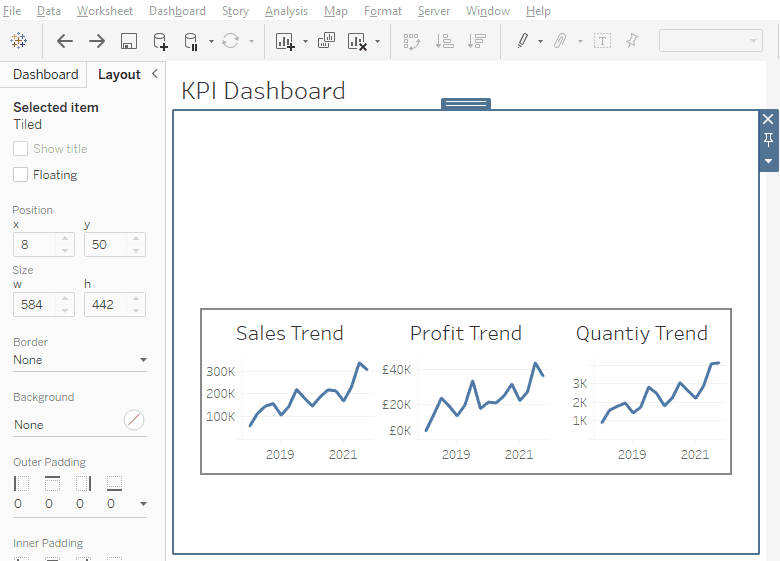Viewport: 780px width, 561px height.
Task: Click the New Worksheet chart icon
Action: click(x=285, y=41)
